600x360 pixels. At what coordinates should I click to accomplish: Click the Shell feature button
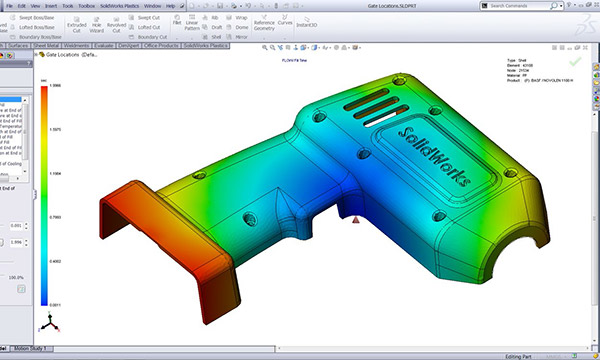coord(212,37)
